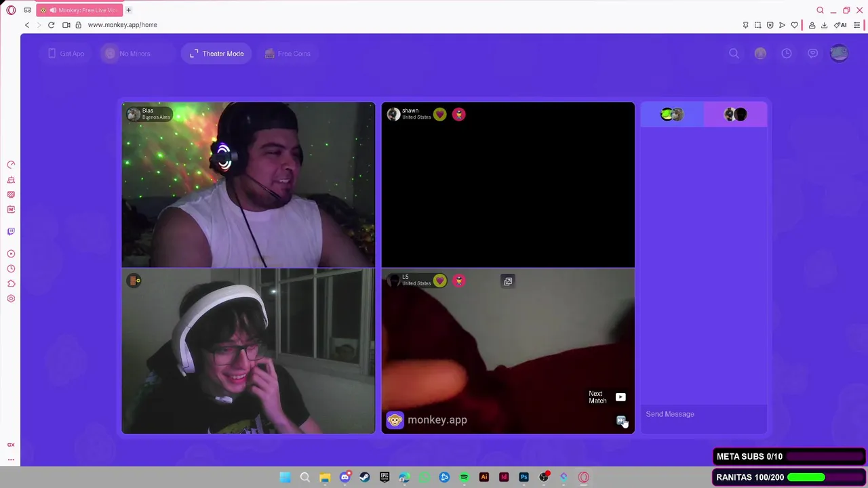This screenshot has height=488, width=868.
Task: Open Discord from the taskbar
Action: click(345, 477)
